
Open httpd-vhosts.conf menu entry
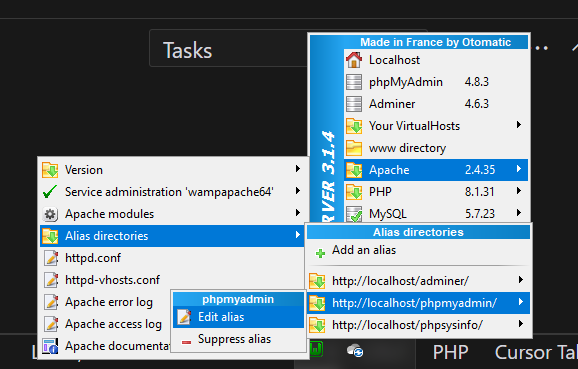point(172,280)
